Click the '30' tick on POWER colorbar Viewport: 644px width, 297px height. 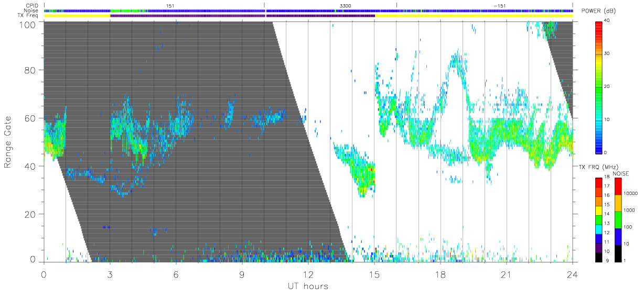(606, 53)
